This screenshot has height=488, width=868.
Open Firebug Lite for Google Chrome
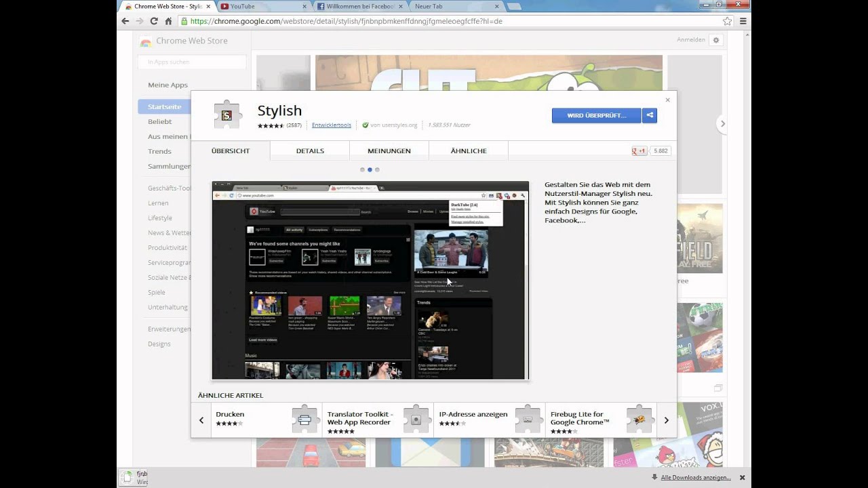601,420
